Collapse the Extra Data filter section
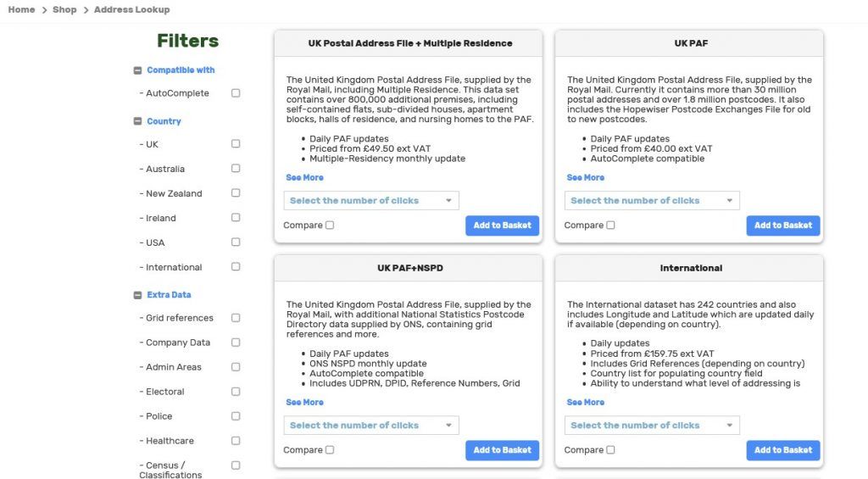 point(137,295)
